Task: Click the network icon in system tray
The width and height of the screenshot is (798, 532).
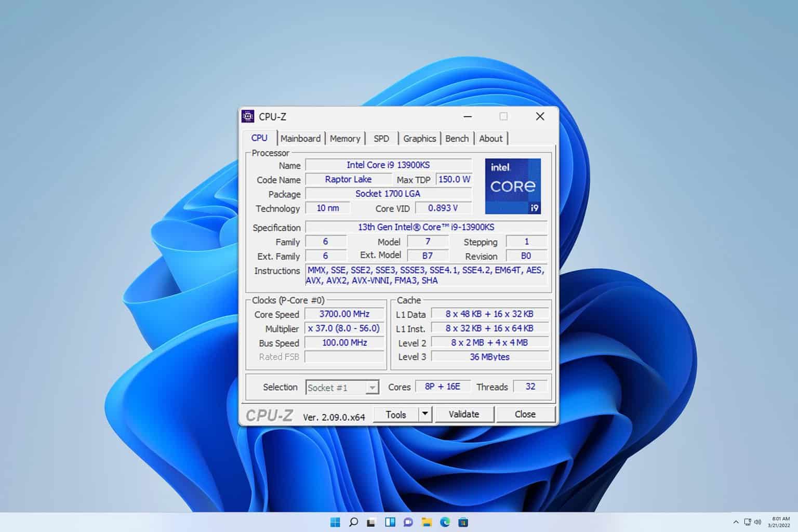Action: (748, 522)
